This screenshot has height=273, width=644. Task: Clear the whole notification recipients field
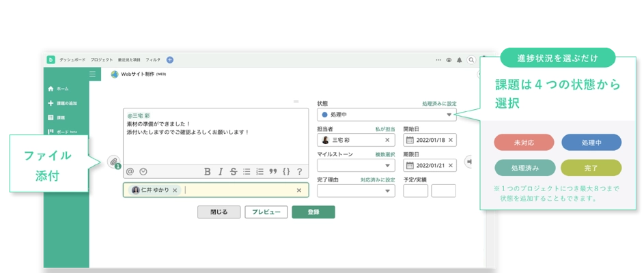click(x=299, y=190)
